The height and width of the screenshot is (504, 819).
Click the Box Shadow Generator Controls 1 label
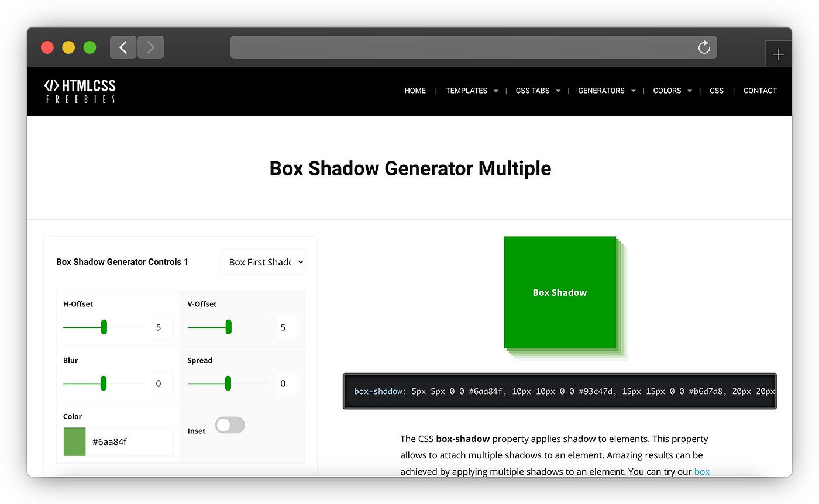(122, 262)
